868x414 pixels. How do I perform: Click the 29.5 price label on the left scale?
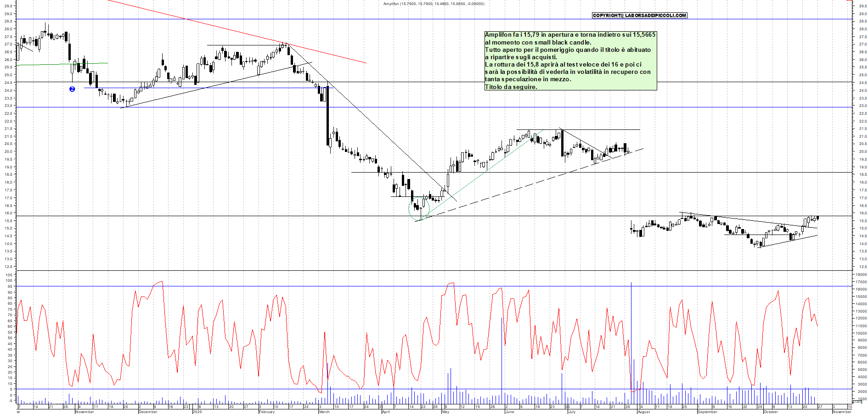pyautogui.click(x=8, y=7)
